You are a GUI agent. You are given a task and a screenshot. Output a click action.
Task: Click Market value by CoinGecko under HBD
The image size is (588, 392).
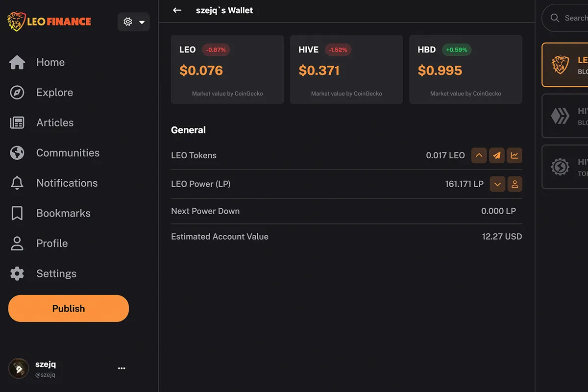point(465,94)
